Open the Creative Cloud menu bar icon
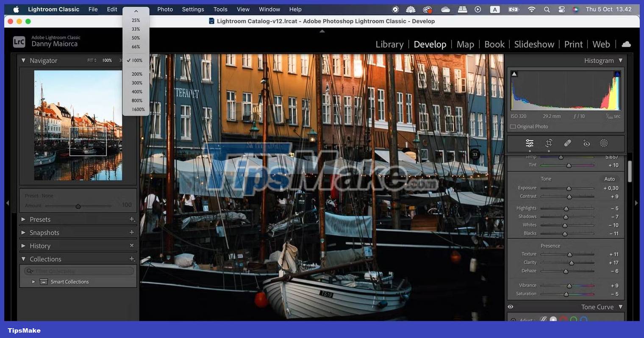Image resolution: width=644 pixels, height=338 pixels. pos(427,9)
